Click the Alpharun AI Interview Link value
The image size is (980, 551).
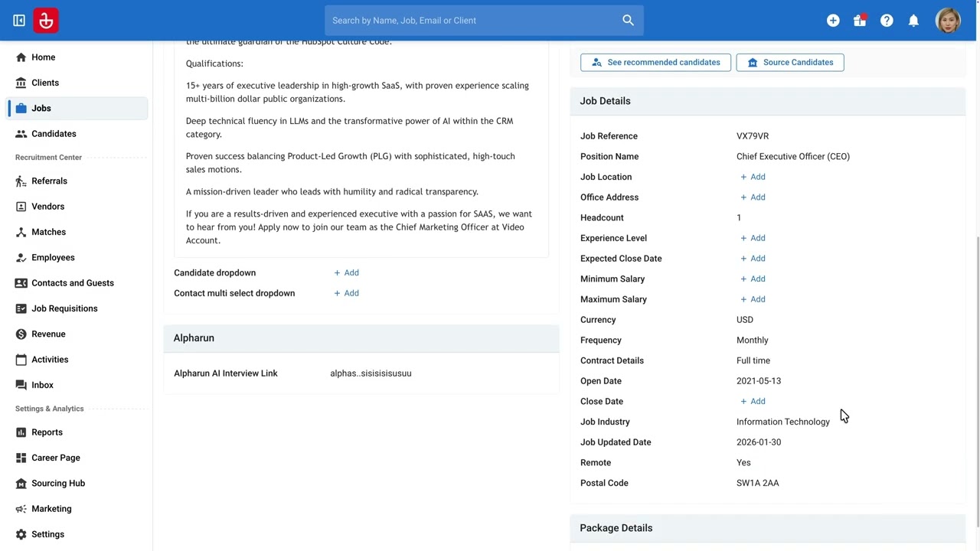pos(371,373)
